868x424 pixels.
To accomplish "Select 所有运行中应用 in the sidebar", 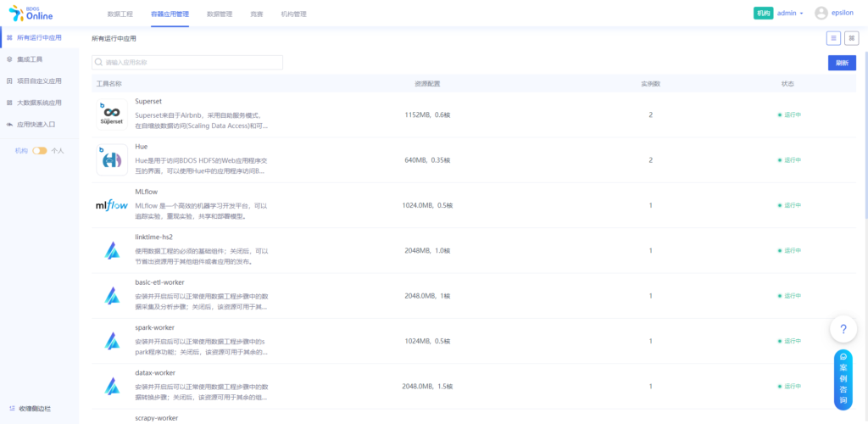I will click(x=39, y=37).
